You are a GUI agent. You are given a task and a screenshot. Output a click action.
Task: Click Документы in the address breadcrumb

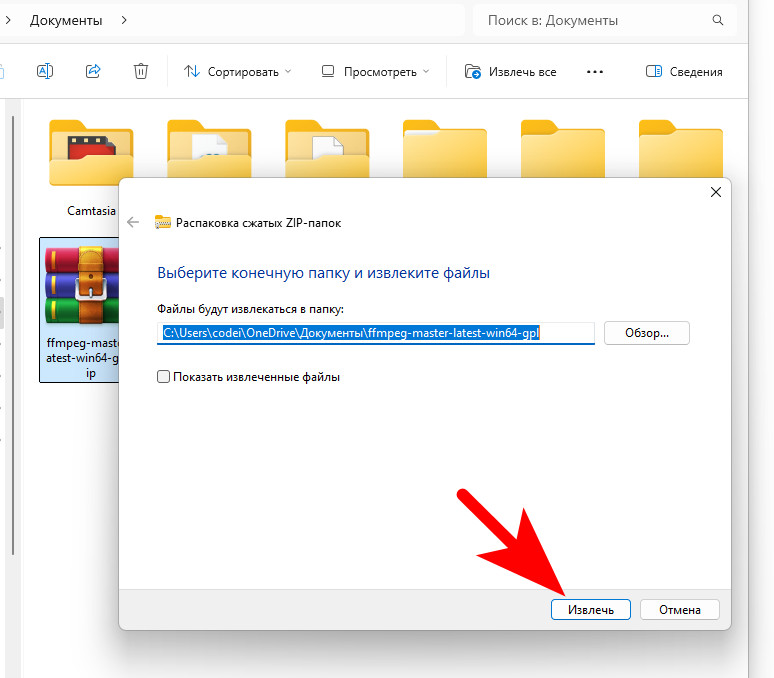pos(66,20)
